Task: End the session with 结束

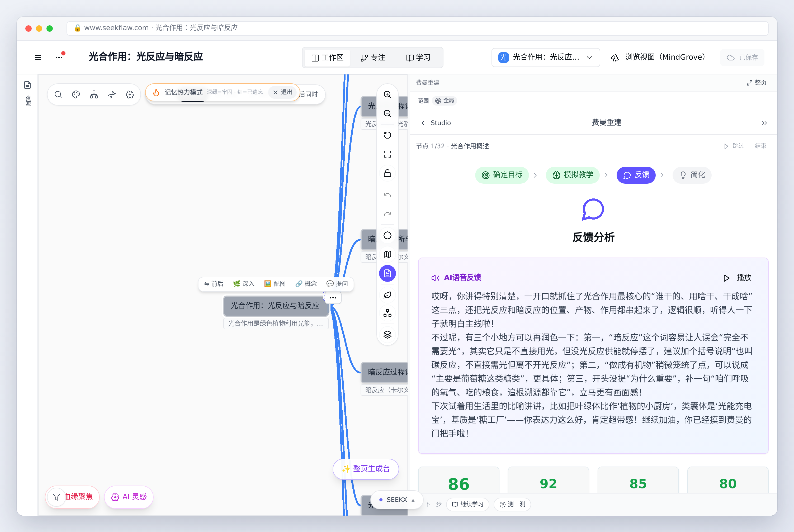Action: (760, 146)
